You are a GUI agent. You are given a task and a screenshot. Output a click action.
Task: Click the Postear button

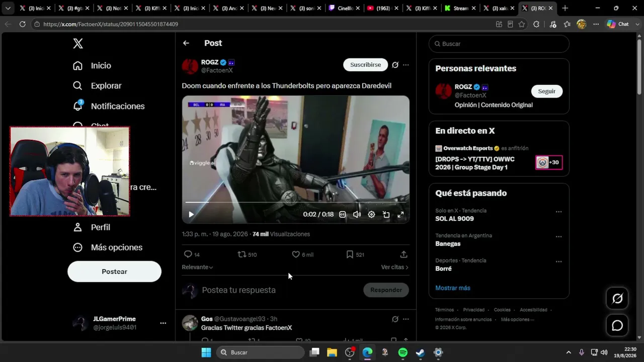(114, 271)
